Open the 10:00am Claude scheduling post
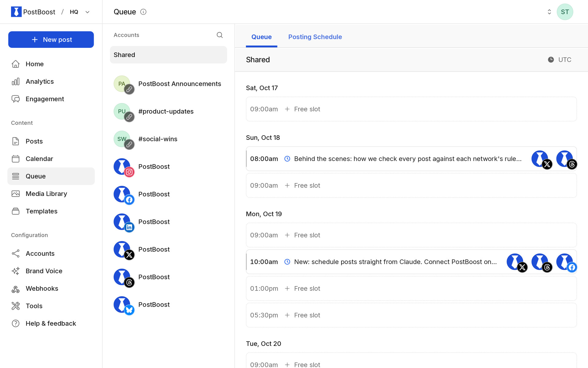 [411, 262]
